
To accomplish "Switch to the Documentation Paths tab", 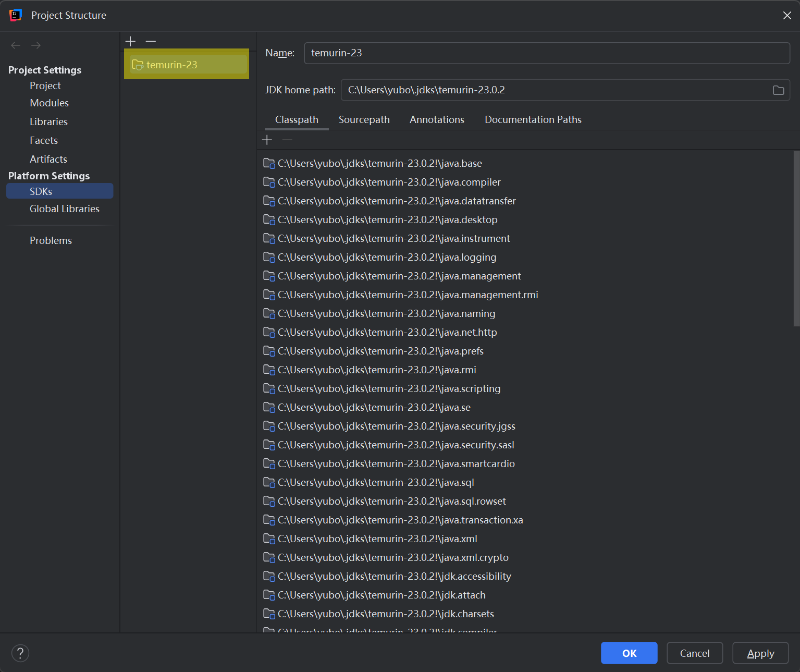I will (x=533, y=119).
